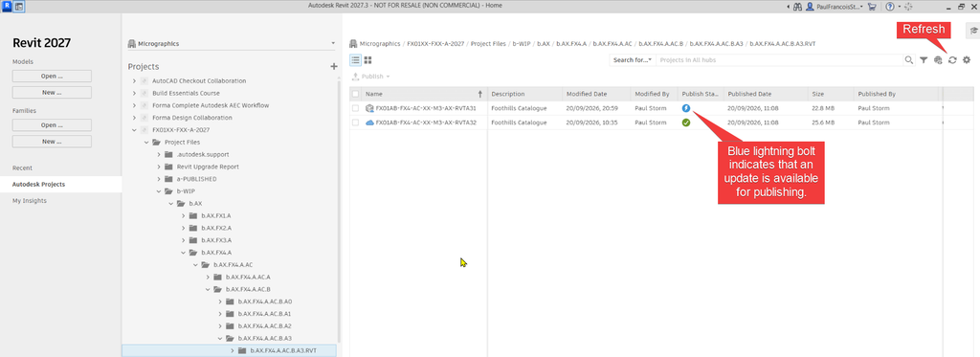The width and height of the screenshot is (980, 357).
Task: Select b.AX.FX4.A.AC.A folder
Action: tap(248, 277)
